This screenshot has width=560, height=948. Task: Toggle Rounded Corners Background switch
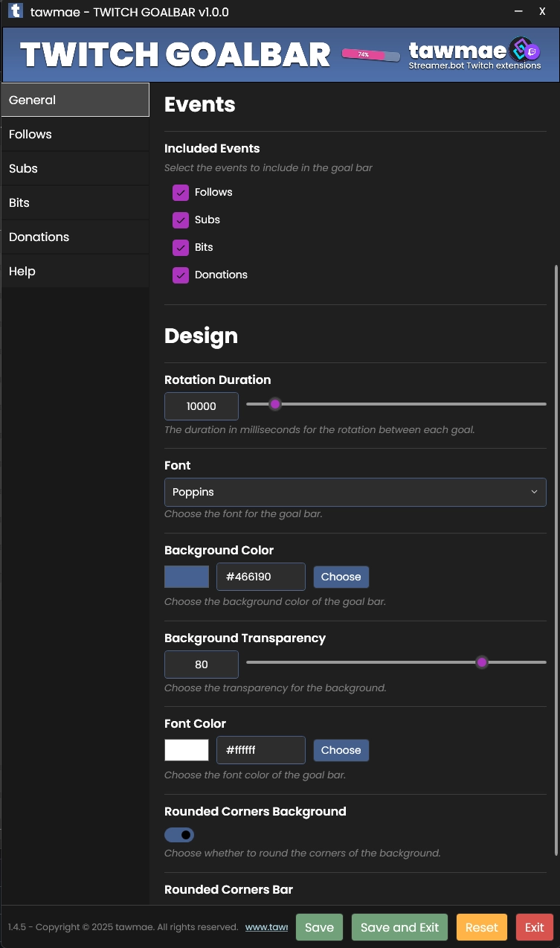pyautogui.click(x=179, y=835)
